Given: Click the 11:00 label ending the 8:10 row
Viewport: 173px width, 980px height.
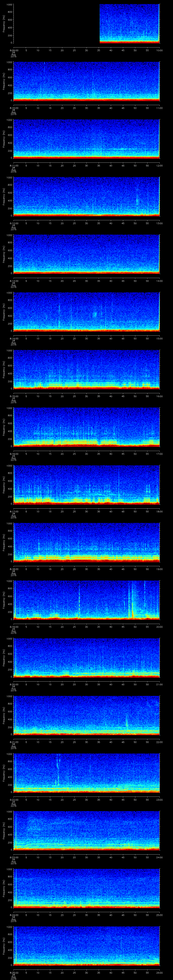Looking at the screenshot, I should coord(159,108).
